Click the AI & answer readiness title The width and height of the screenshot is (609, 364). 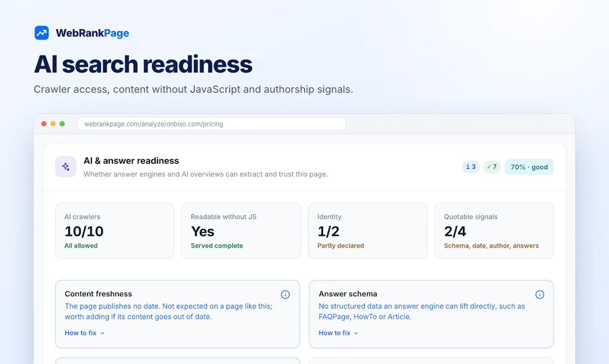[131, 161]
